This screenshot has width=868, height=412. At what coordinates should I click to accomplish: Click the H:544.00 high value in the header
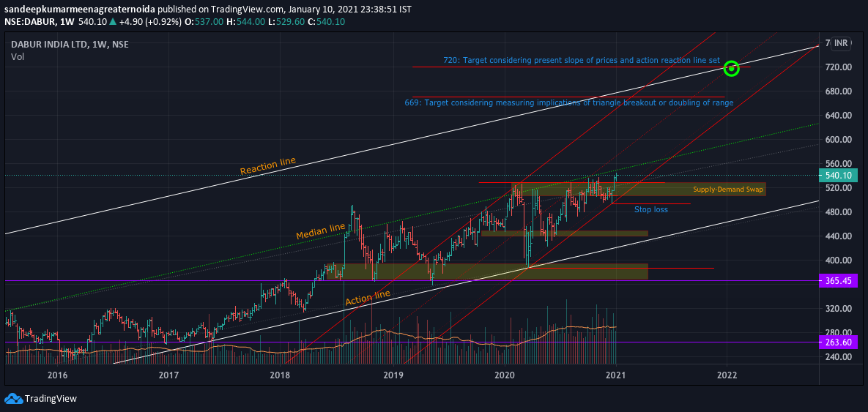pyautogui.click(x=247, y=21)
